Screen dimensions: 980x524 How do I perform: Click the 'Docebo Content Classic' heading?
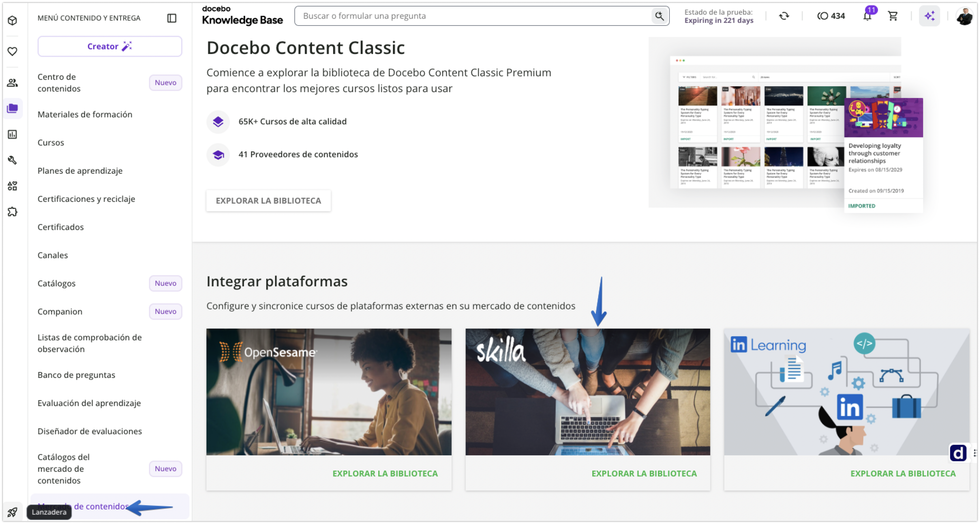click(306, 48)
